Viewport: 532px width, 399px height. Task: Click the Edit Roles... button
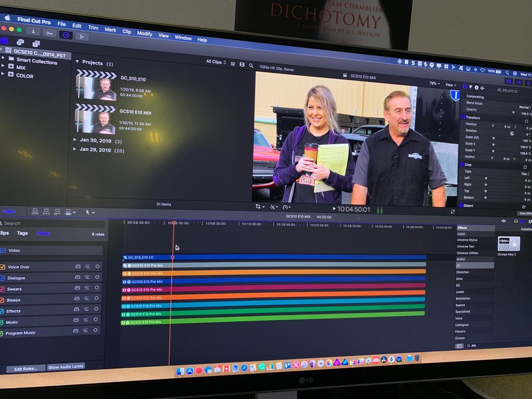click(x=26, y=369)
